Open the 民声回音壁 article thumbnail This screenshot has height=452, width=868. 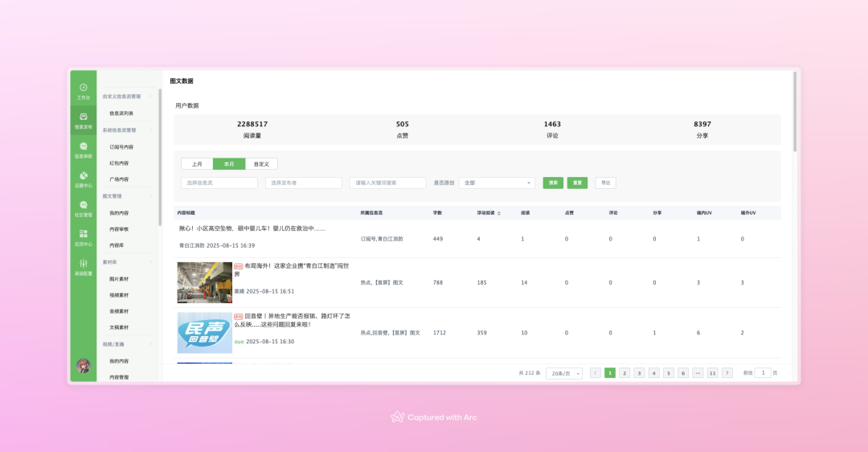204,333
